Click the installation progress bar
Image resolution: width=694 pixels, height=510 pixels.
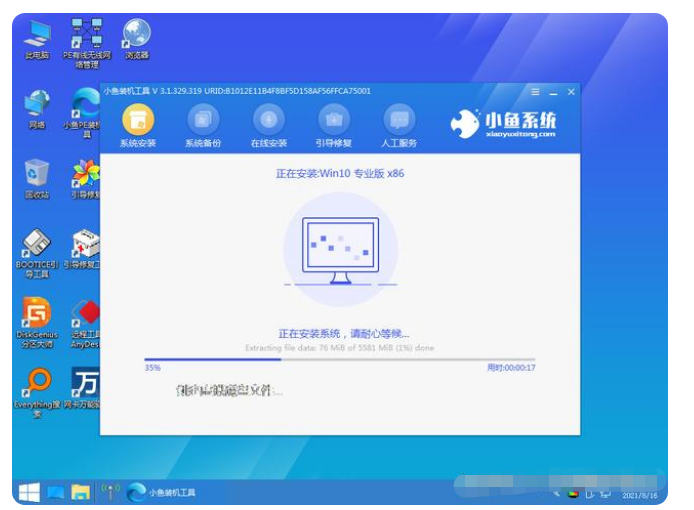(x=339, y=359)
